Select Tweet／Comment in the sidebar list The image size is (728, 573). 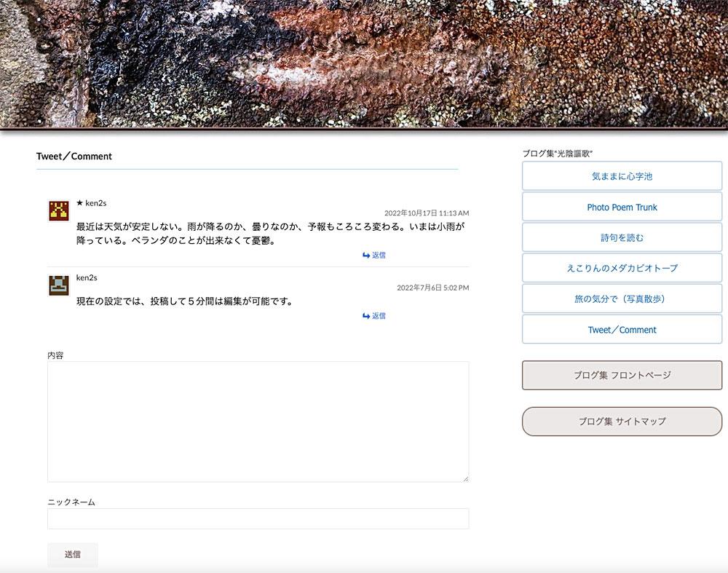pyautogui.click(x=622, y=330)
